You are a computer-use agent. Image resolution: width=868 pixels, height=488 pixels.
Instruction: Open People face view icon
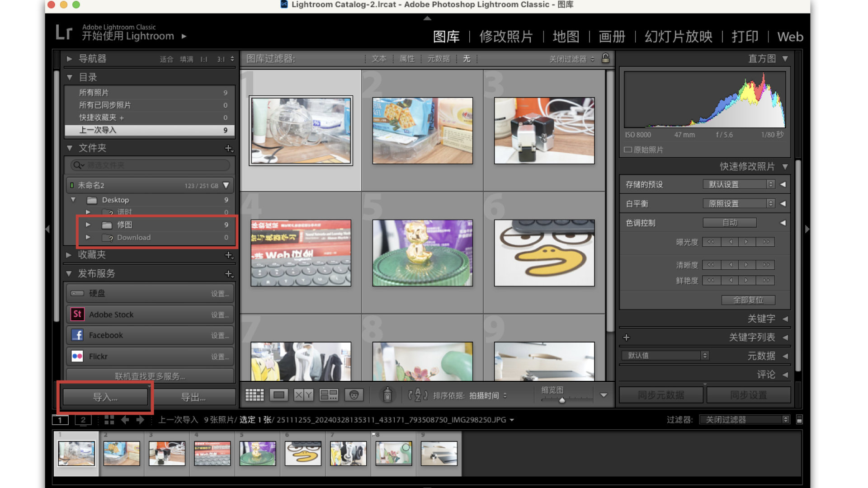(354, 395)
